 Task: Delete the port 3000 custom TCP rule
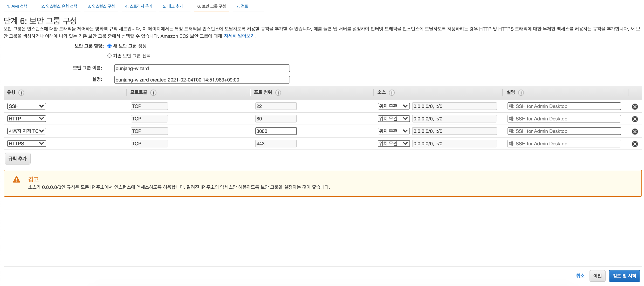(x=635, y=132)
